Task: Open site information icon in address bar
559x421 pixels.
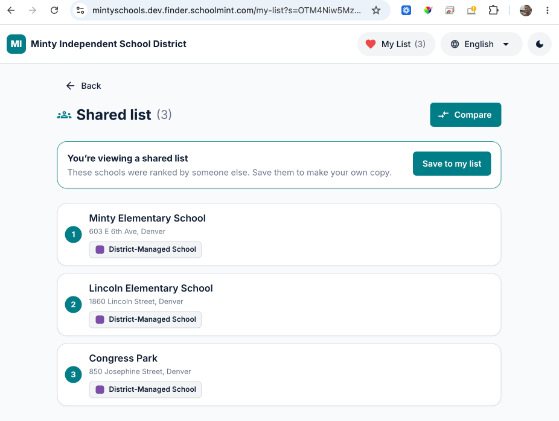Action: click(x=80, y=10)
